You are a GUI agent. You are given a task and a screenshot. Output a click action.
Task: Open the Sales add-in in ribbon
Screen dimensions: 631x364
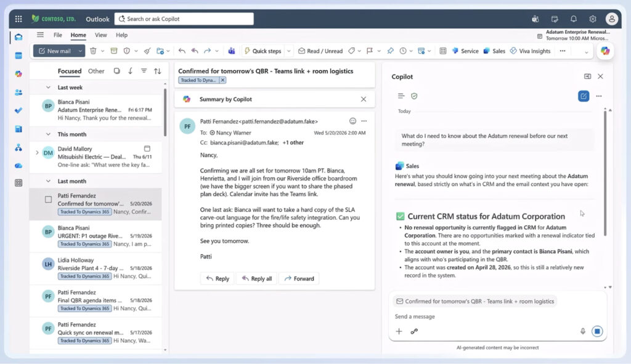(494, 51)
